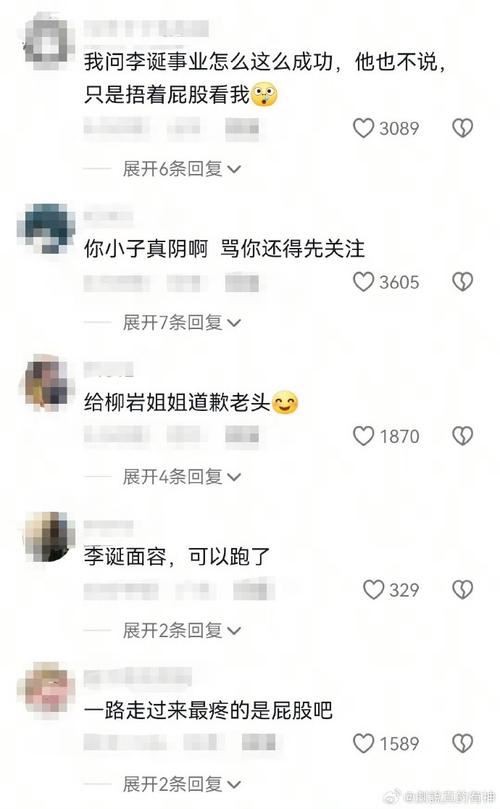500x809 pixels.
Task: Expand 展开7条回复 replies
Action: tap(182, 322)
